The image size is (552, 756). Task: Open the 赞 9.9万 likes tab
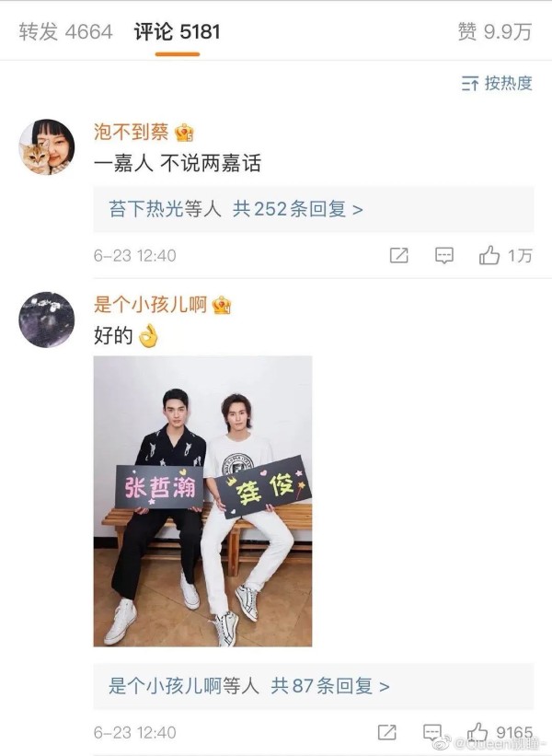click(x=495, y=32)
